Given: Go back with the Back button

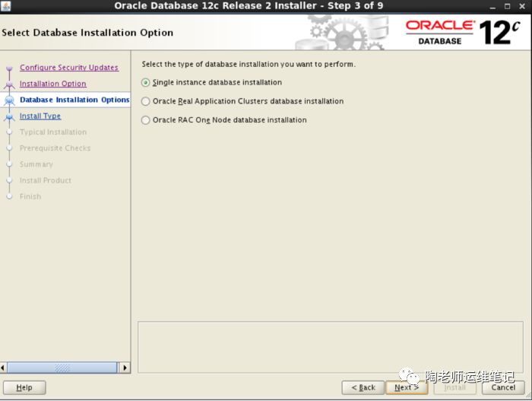Looking at the screenshot, I should click(x=363, y=387).
